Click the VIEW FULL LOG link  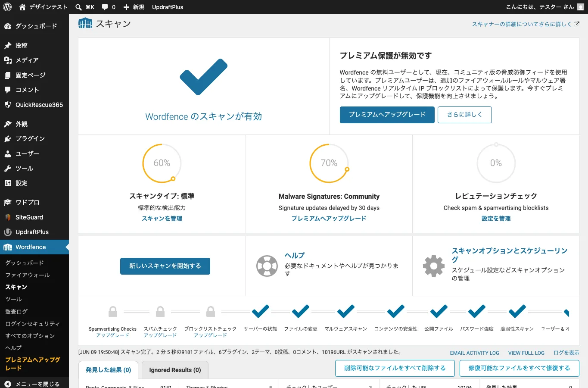526,353
